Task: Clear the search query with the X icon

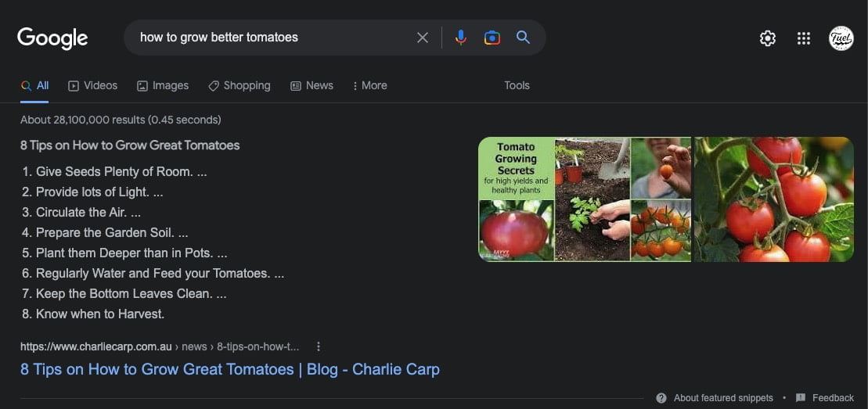Action: (x=423, y=38)
